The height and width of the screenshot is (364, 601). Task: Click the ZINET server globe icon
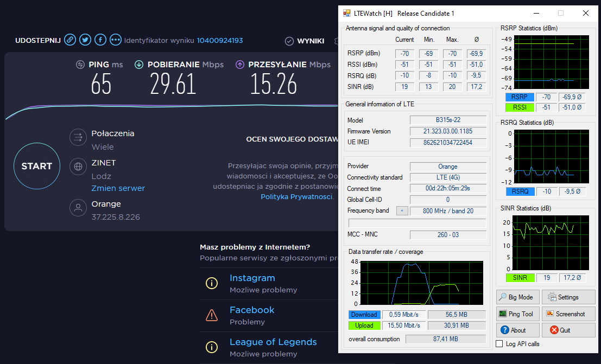click(x=78, y=167)
